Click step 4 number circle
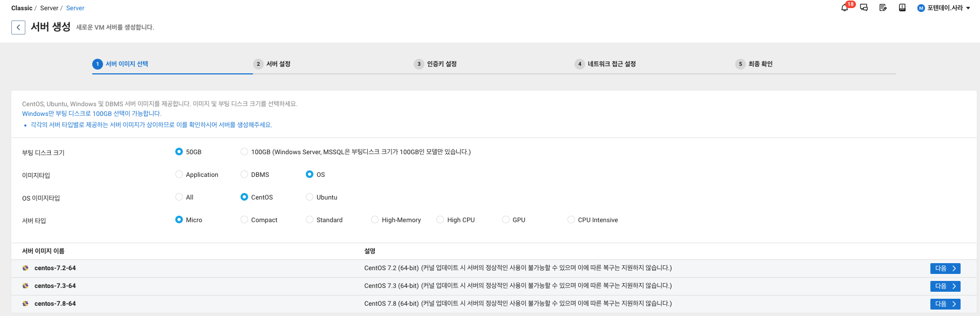Image resolution: width=980 pixels, height=316 pixels. 580,64
